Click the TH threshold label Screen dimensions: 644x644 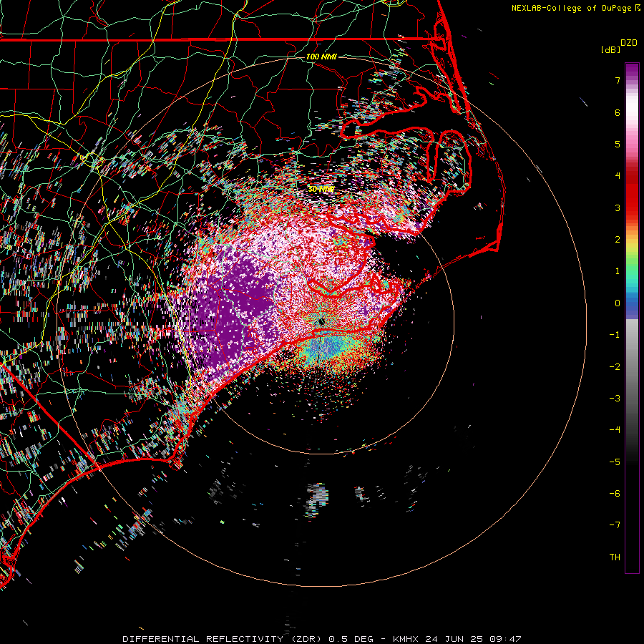point(615,557)
